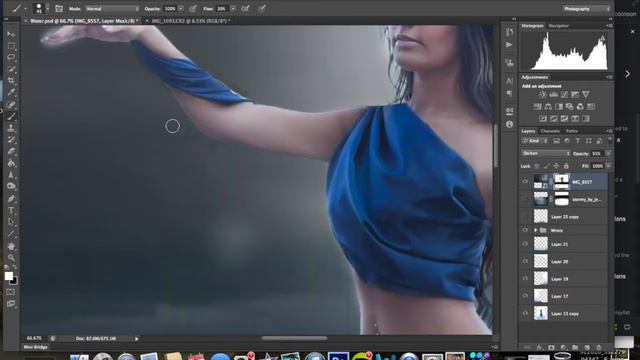The height and width of the screenshot is (360, 640).
Task: Select the Type tool
Action: [11, 211]
